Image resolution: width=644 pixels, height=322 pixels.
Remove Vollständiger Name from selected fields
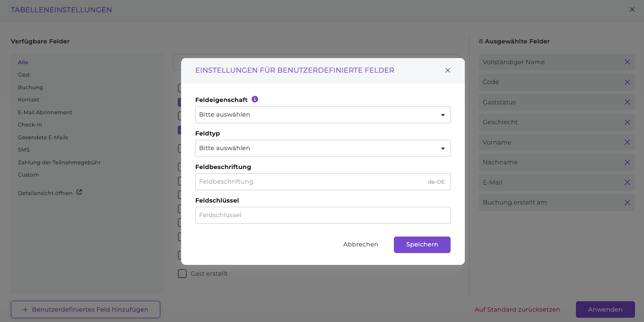[x=627, y=62]
